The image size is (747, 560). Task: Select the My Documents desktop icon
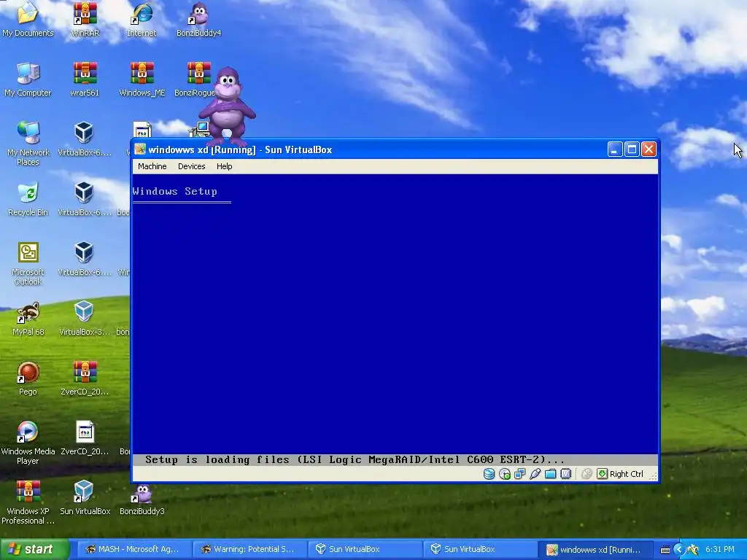click(x=28, y=20)
